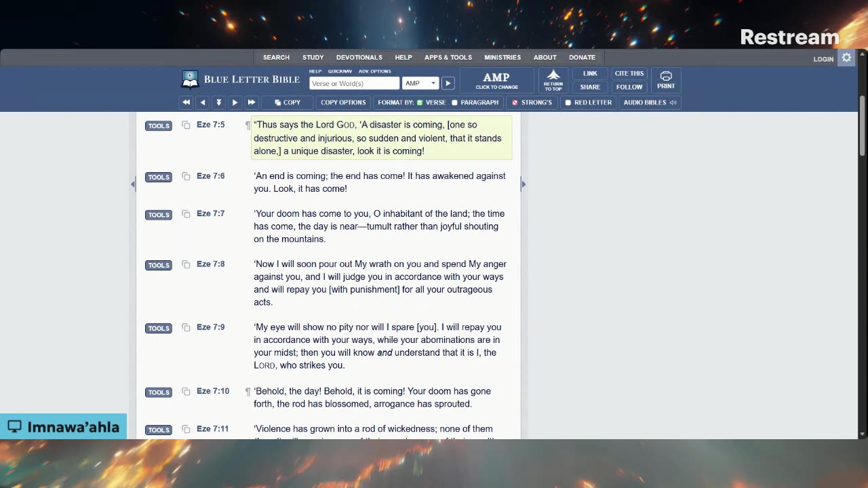Open the Search menu
The image size is (868, 488).
point(276,58)
